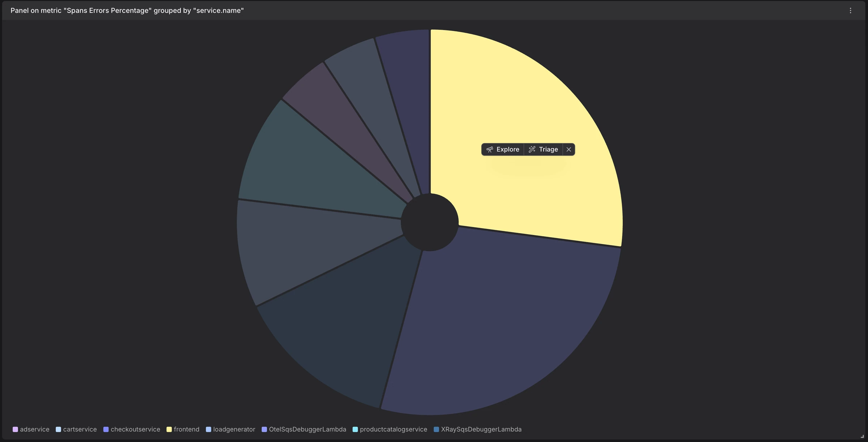Click the Explore label text in the popup

coord(508,150)
